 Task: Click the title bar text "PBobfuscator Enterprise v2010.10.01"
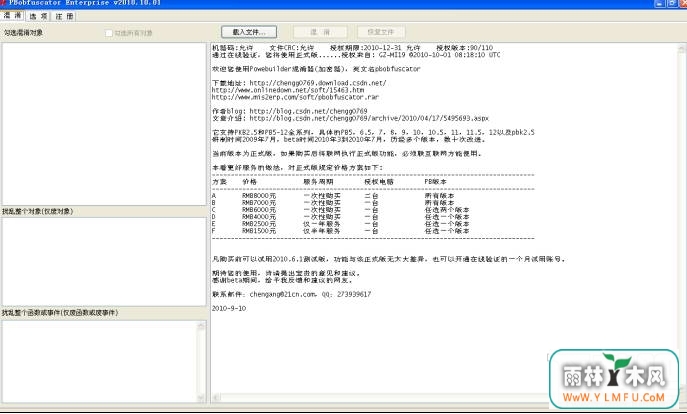[85, 3]
